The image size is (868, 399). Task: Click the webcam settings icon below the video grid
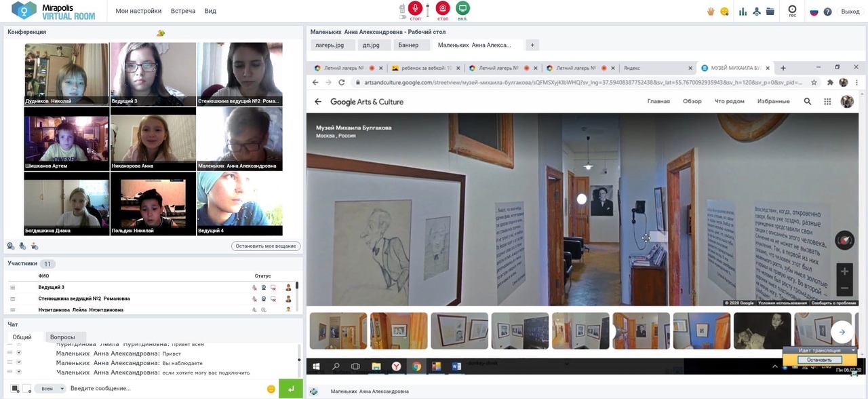[x=11, y=246]
